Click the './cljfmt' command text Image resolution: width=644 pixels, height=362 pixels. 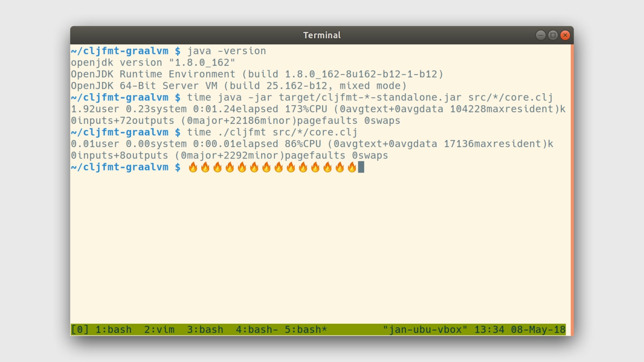click(x=242, y=133)
